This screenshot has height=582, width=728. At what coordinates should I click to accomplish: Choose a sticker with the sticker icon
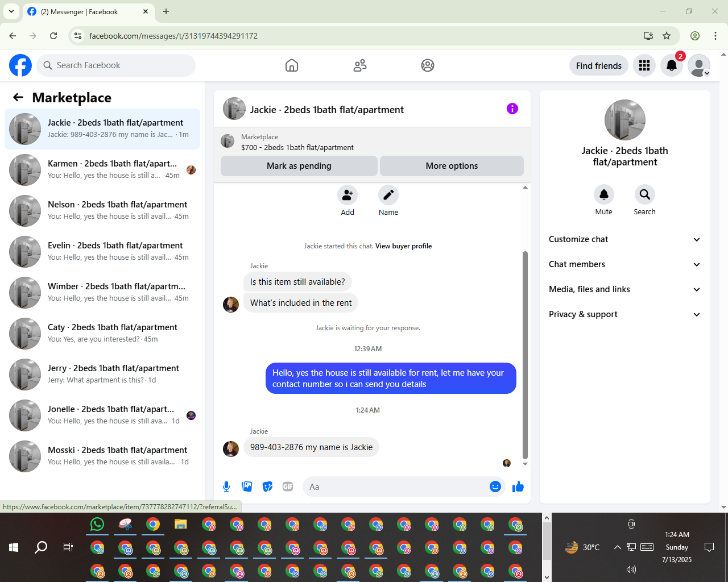[x=267, y=487]
